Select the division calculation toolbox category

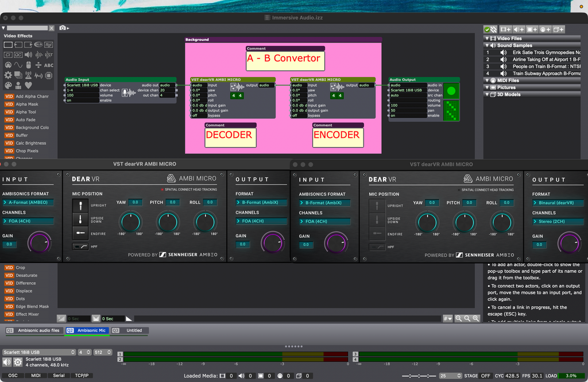[x=38, y=65]
